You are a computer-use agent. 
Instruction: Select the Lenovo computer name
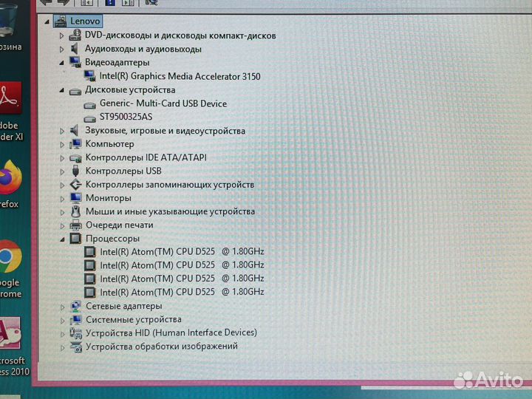pos(85,21)
